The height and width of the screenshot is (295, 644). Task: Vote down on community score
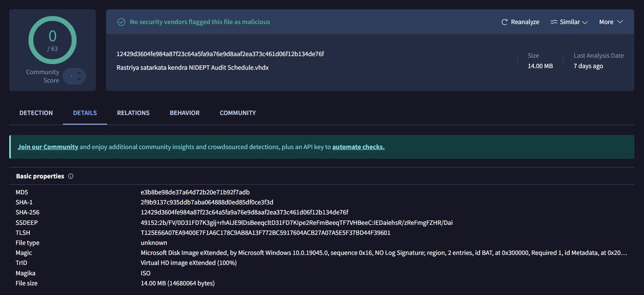(x=79, y=80)
